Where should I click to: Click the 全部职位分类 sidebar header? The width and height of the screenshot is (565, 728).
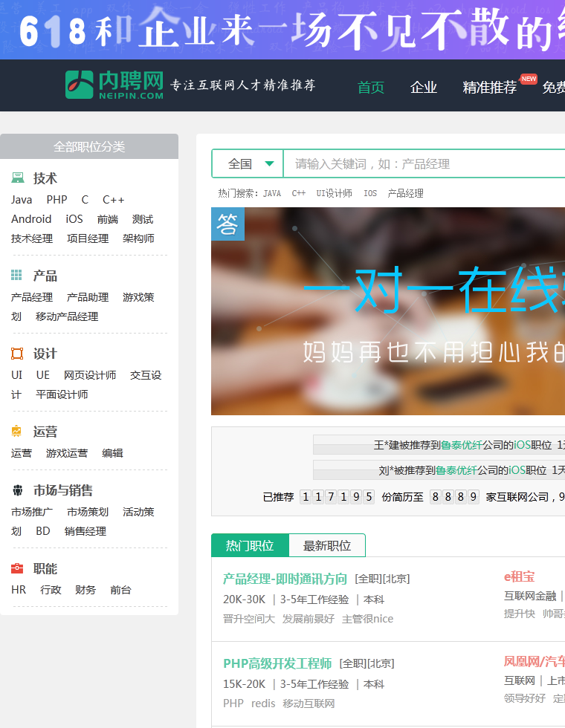[x=89, y=147]
